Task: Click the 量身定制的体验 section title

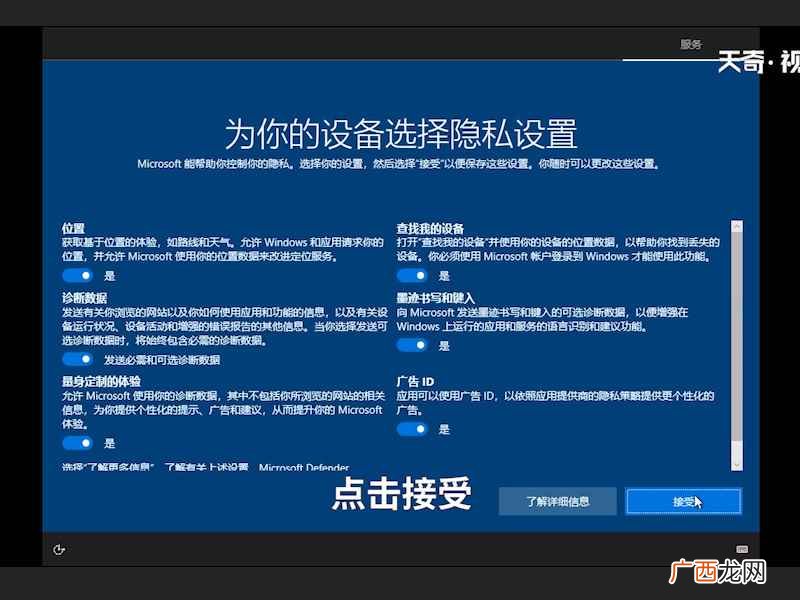Action: point(102,381)
